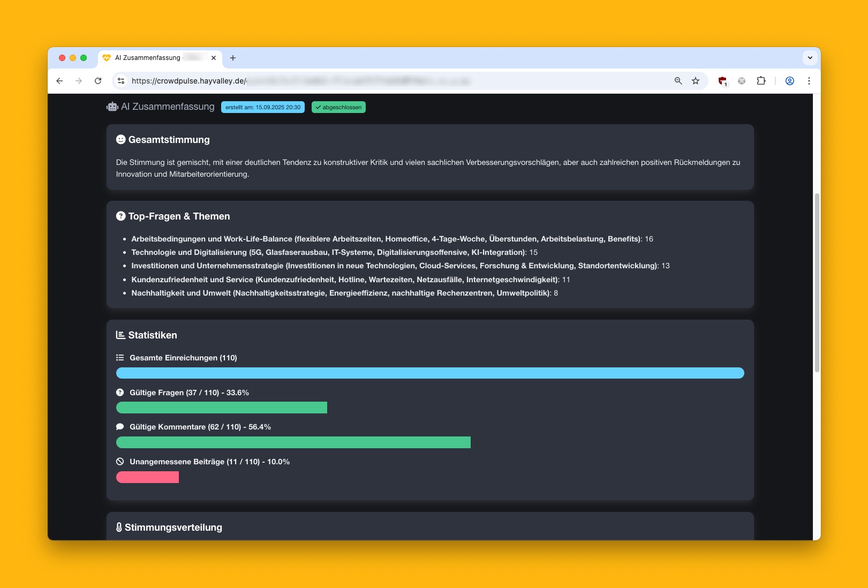Click the pink Unangemessene Beiträge progress bar
Viewport: 868px width, 588px height.
[147, 477]
